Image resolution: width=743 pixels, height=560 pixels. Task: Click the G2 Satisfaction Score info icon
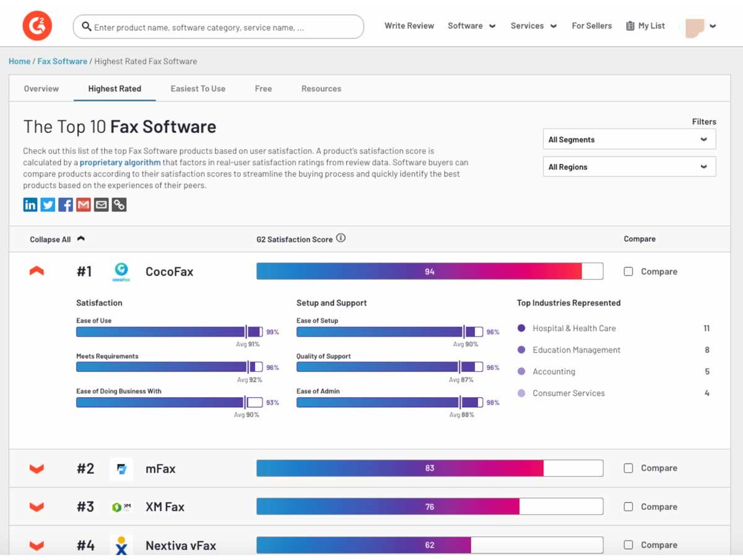point(341,238)
